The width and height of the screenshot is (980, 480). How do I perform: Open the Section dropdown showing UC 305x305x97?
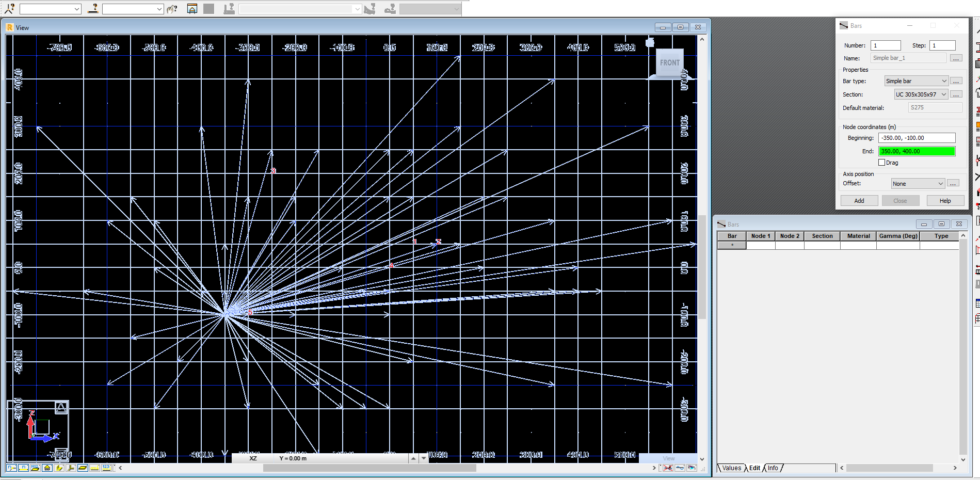point(943,94)
